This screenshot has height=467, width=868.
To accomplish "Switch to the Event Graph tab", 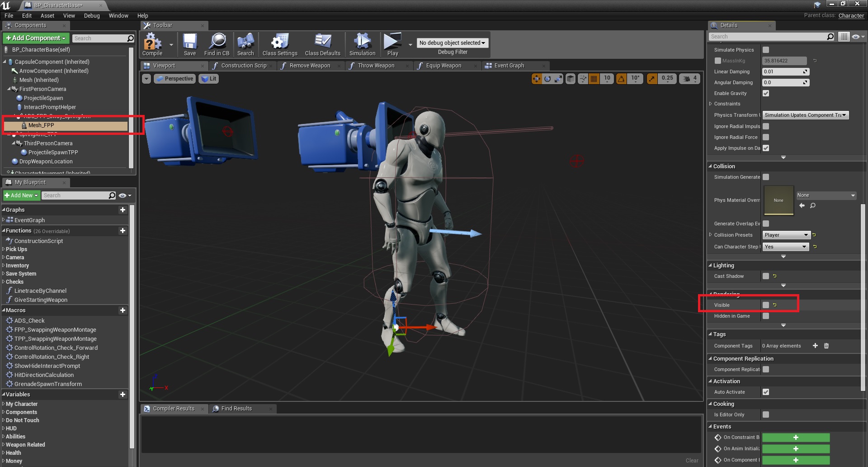I will pyautogui.click(x=509, y=66).
